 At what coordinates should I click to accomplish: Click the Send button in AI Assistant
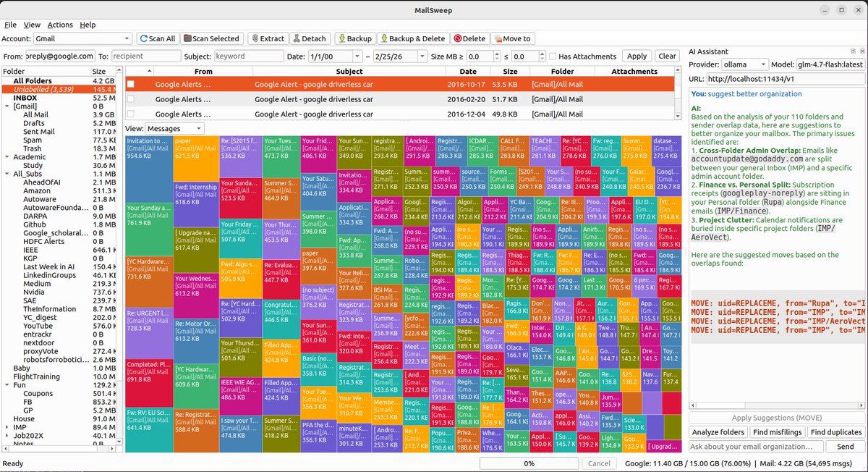coord(845,447)
